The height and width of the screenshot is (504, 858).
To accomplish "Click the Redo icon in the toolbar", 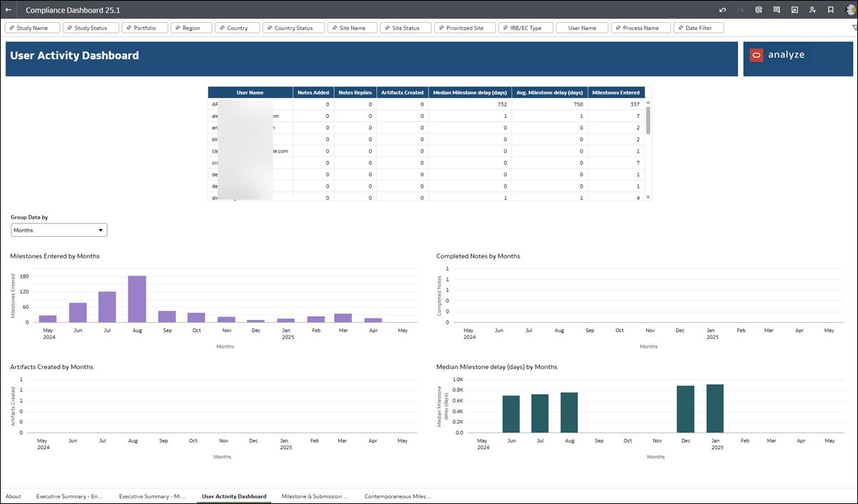I will coord(740,9).
